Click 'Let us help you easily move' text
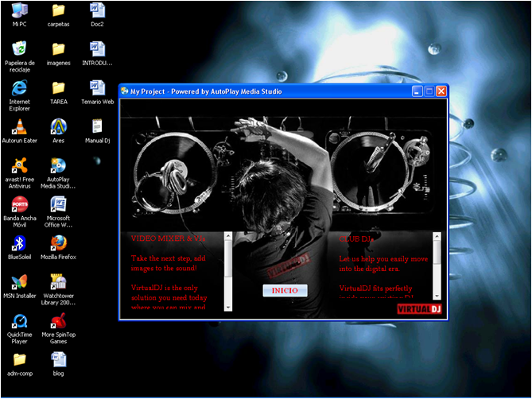The image size is (532, 399). [x=383, y=259]
